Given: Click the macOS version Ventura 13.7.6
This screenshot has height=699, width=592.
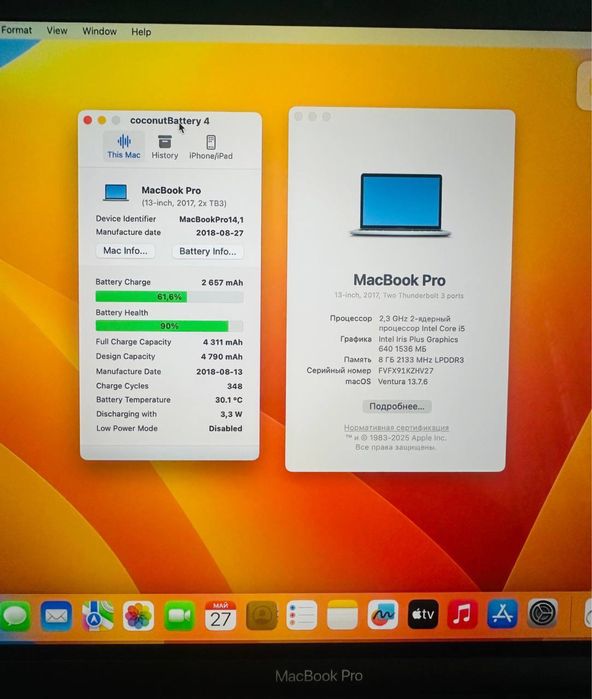Looking at the screenshot, I should (403, 382).
